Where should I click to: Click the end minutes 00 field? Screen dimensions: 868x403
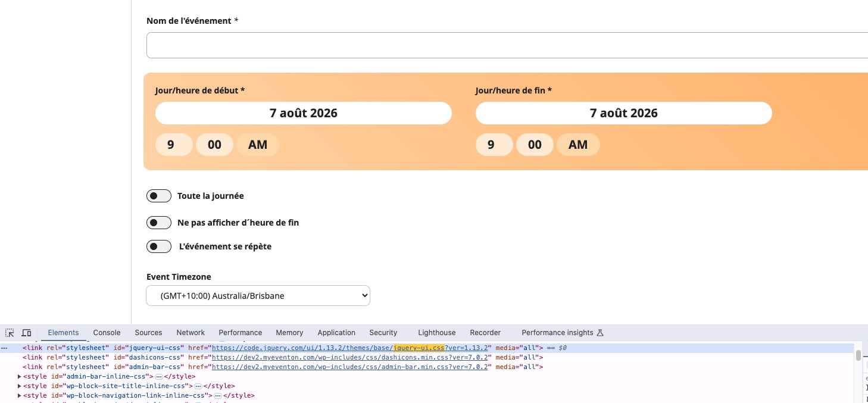point(535,145)
